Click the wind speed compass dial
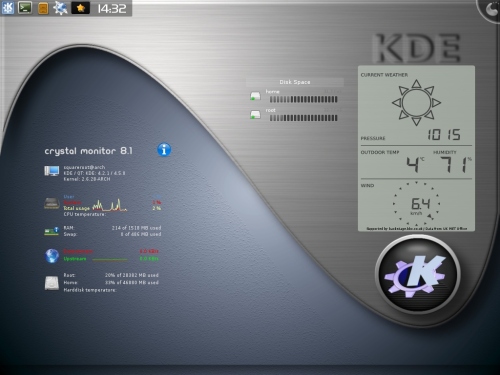500x375 pixels. pyautogui.click(x=416, y=204)
